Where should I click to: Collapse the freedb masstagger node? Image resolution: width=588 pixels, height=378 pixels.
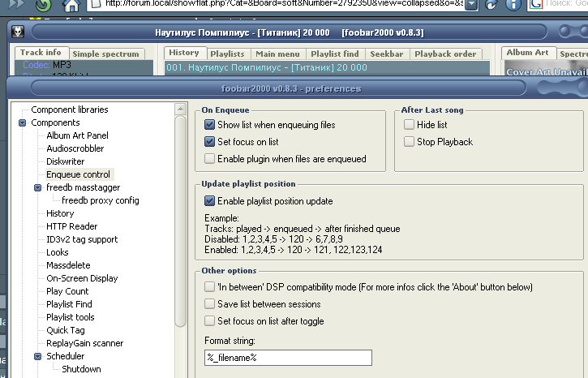tap(37, 187)
